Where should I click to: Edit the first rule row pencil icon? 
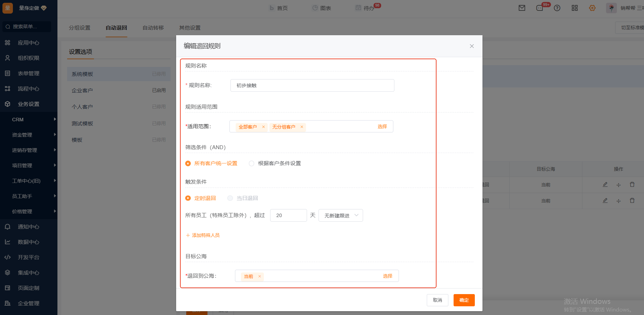(x=605, y=185)
